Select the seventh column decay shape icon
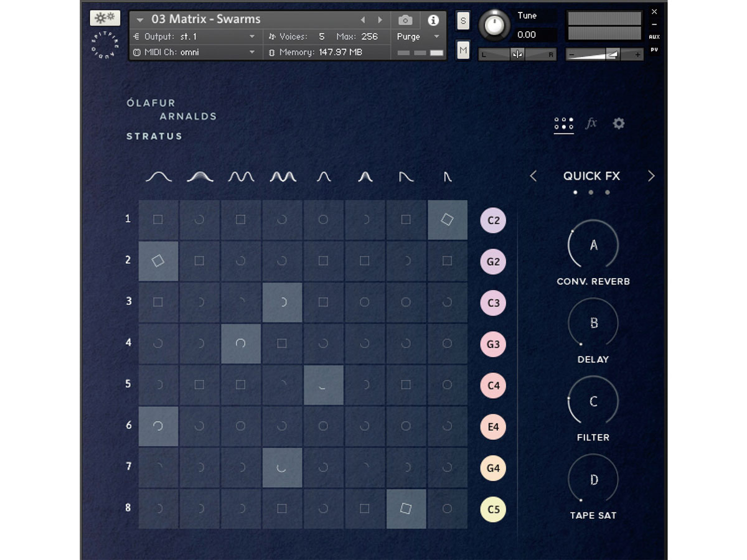Screen dimensions: 747x560 [x=406, y=177]
